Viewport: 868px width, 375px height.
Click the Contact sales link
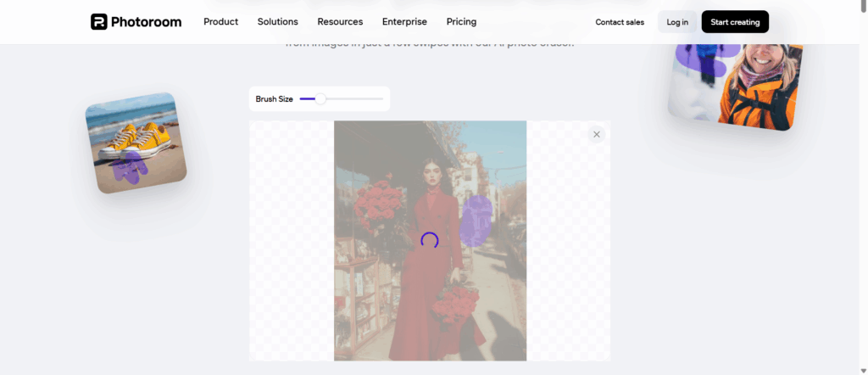619,22
